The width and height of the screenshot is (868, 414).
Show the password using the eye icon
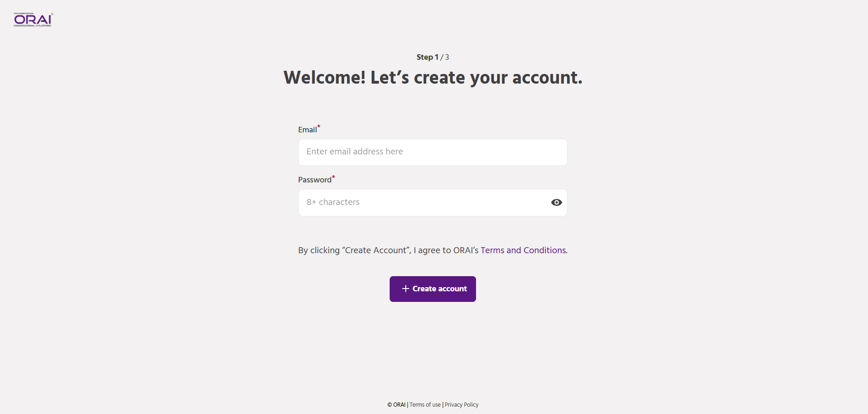(x=556, y=203)
